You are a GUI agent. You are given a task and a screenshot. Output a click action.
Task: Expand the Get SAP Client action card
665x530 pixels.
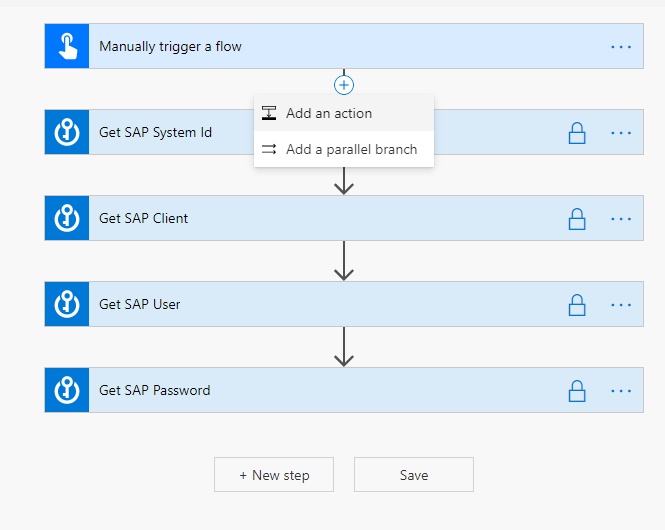tap(344, 218)
